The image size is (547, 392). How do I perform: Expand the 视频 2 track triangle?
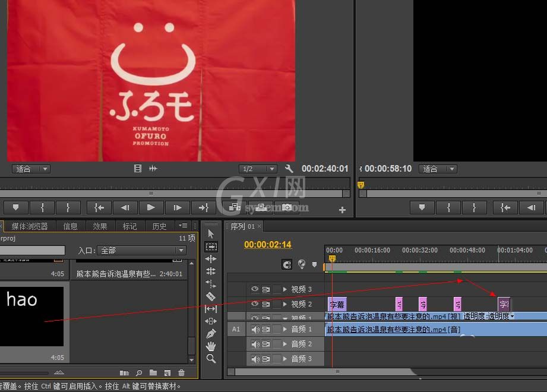click(x=285, y=304)
